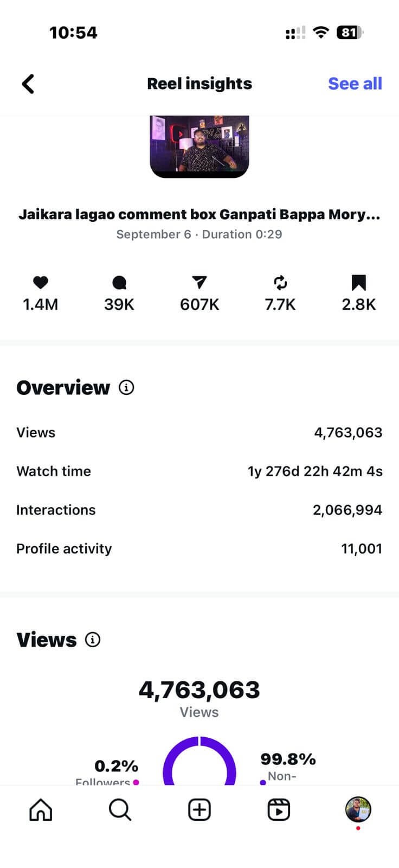This screenshot has width=399, height=868.
Task: Switch to the Reels tab
Action: point(279,810)
